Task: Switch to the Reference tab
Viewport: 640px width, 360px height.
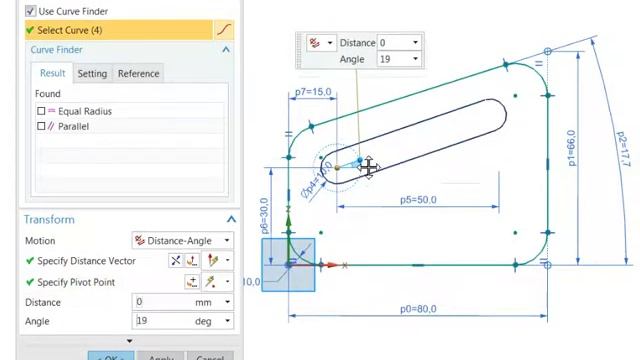Action: [x=138, y=74]
